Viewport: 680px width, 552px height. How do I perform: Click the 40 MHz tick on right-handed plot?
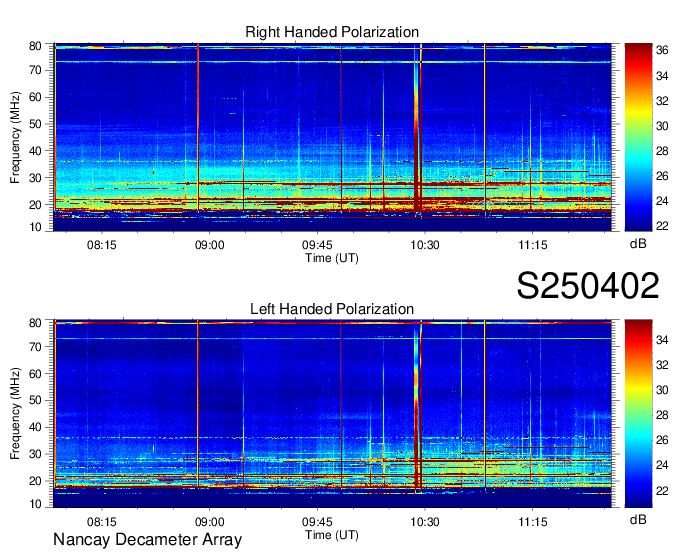[35, 151]
